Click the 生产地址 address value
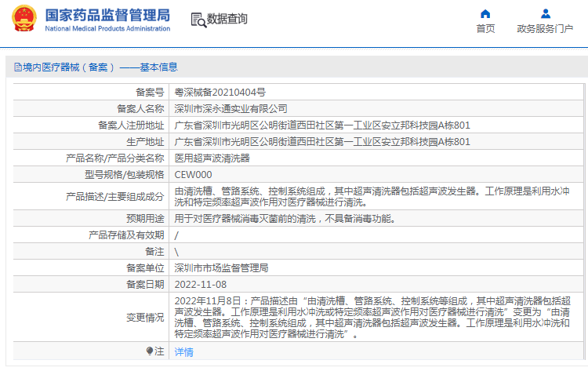588x371 pixels. (322, 142)
